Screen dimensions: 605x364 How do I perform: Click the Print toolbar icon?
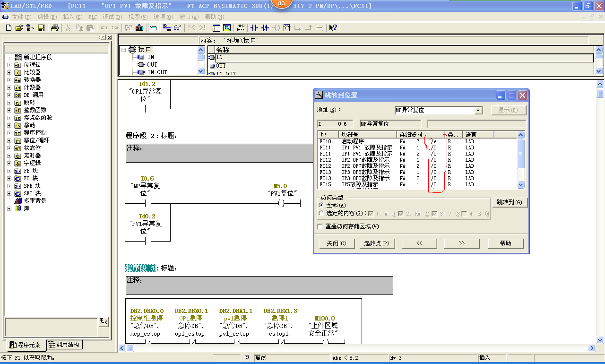point(54,28)
